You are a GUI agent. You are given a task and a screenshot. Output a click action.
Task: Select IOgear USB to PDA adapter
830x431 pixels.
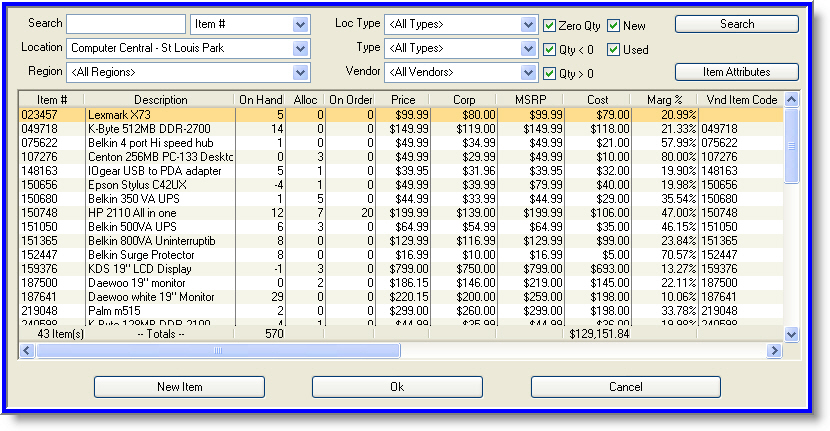click(401, 171)
